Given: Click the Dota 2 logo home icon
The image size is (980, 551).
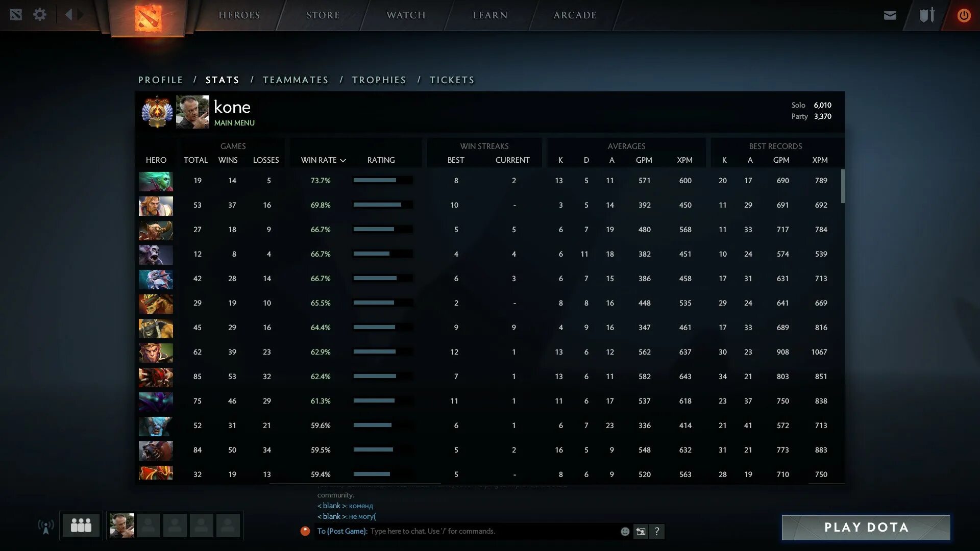Looking at the screenshot, I should tap(148, 18).
